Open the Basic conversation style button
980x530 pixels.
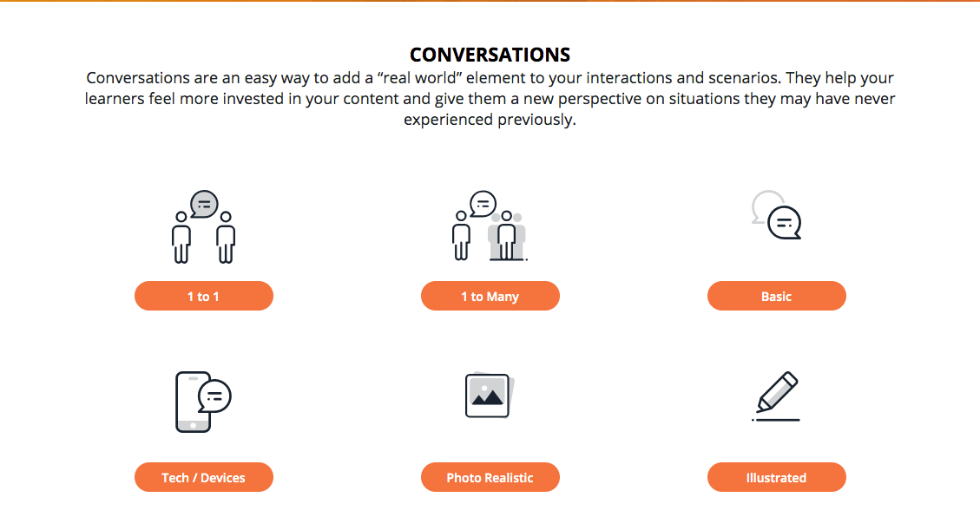[x=777, y=296]
